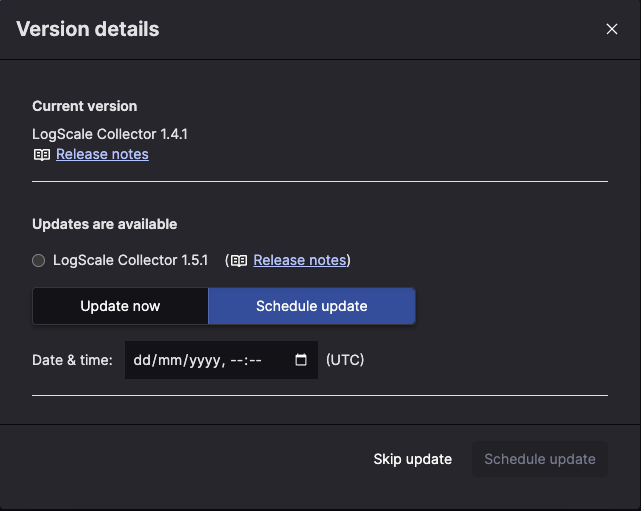Click the (UTC) timezone label
The image size is (641, 511).
tap(345, 360)
